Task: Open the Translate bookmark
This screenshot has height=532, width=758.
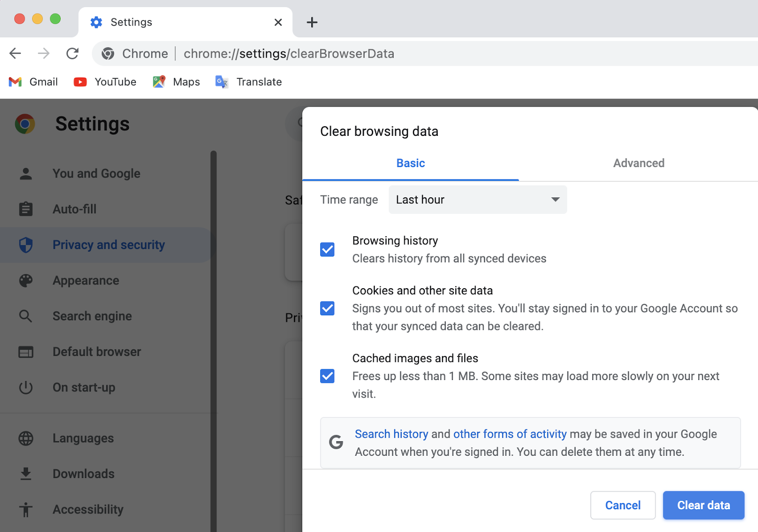Action: pyautogui.click(x=248, y=82)
